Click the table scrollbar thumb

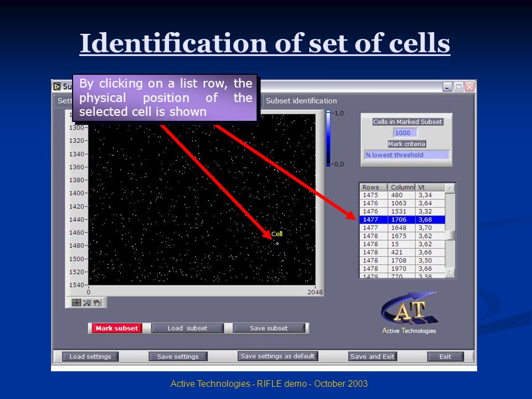(449, 235)
